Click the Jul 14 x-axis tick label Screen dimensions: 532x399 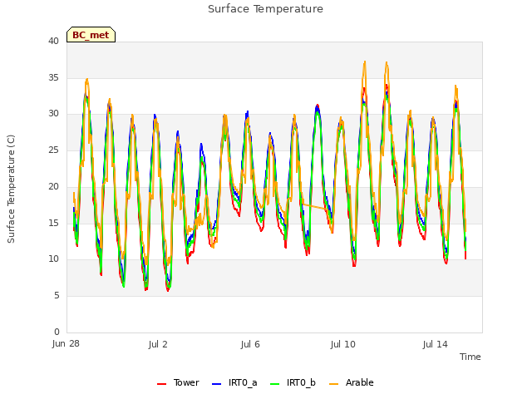click(x=435, y=344)
